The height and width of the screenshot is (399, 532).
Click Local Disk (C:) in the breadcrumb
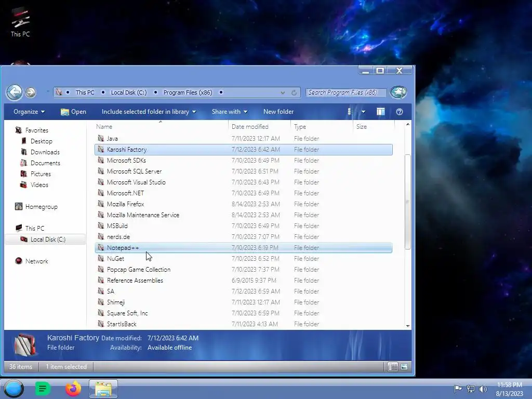click(x=129, y=92)
